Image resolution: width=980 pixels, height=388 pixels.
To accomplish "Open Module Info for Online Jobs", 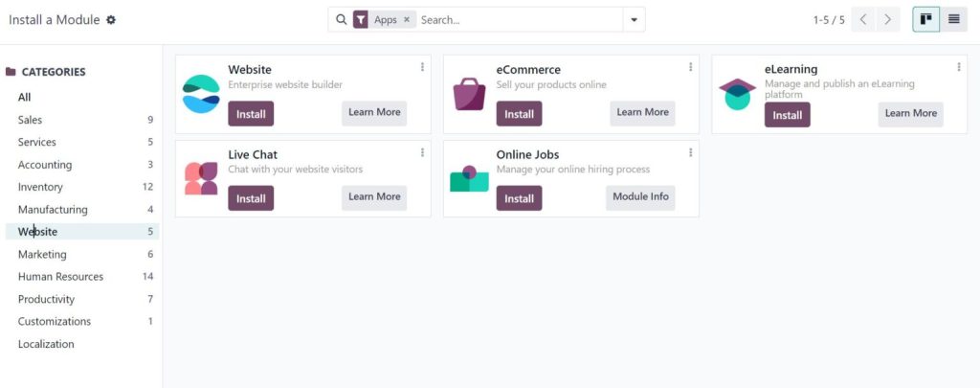I will 640,197.
